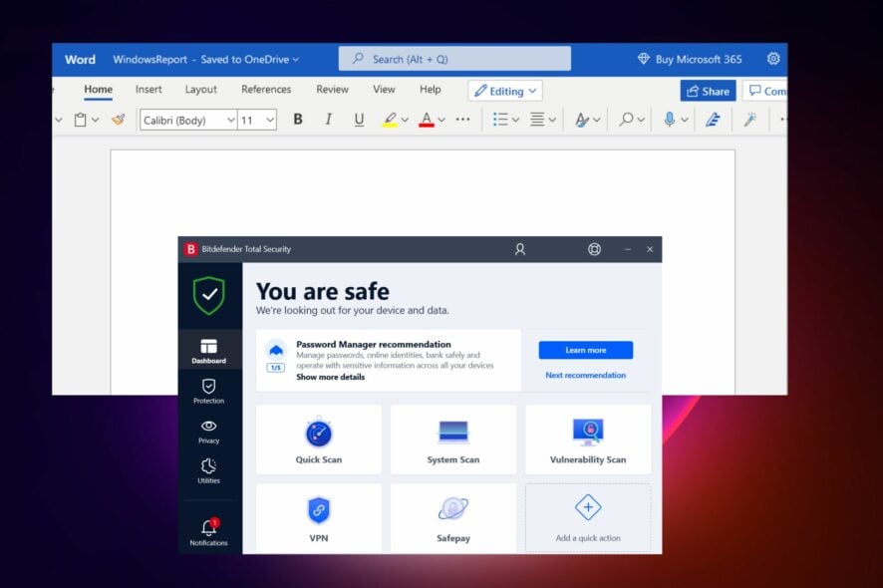Toggle Underline formatting in Word
Viewport: 883px width, 588px height.
(359, 120)
